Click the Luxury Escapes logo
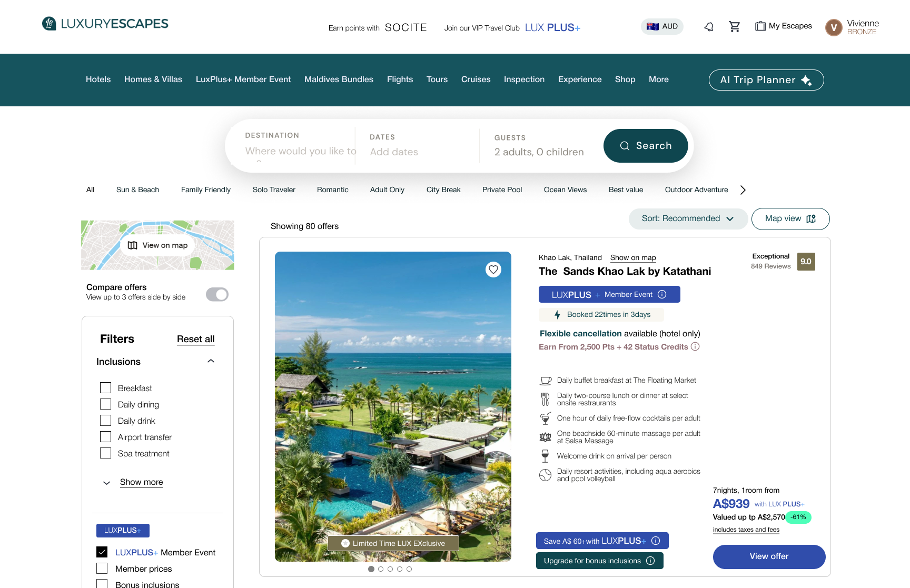910x588 pixels. point(105,24)
